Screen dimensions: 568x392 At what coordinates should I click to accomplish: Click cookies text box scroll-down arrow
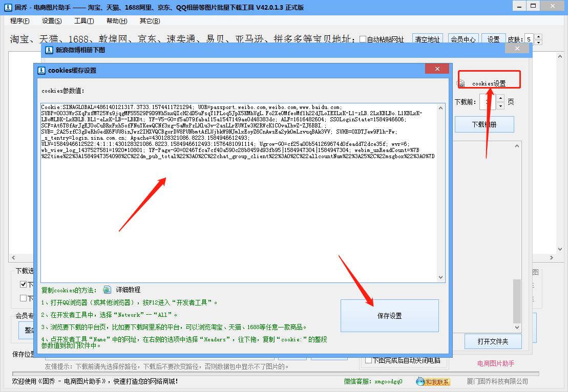coord(441,277)
